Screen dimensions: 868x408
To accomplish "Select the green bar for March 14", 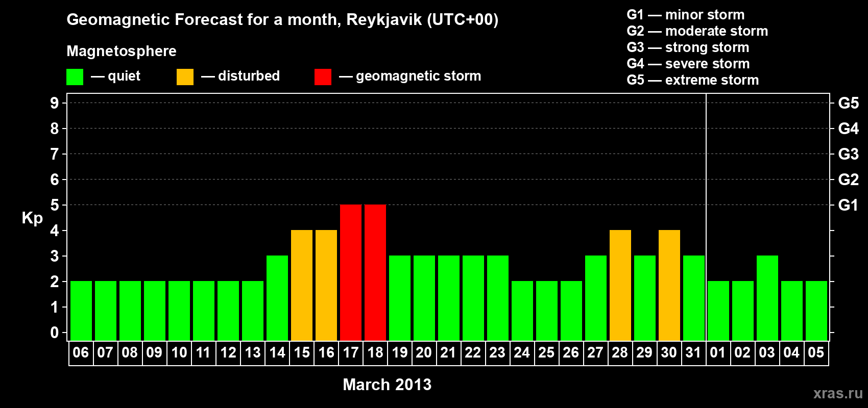I will [x=277, y=298].
